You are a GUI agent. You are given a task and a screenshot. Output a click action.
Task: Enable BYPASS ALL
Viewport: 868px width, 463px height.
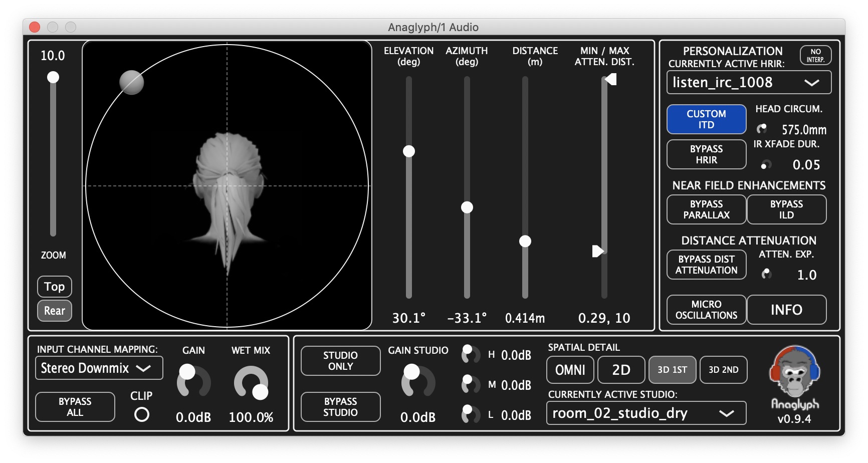tap(75, 407)
